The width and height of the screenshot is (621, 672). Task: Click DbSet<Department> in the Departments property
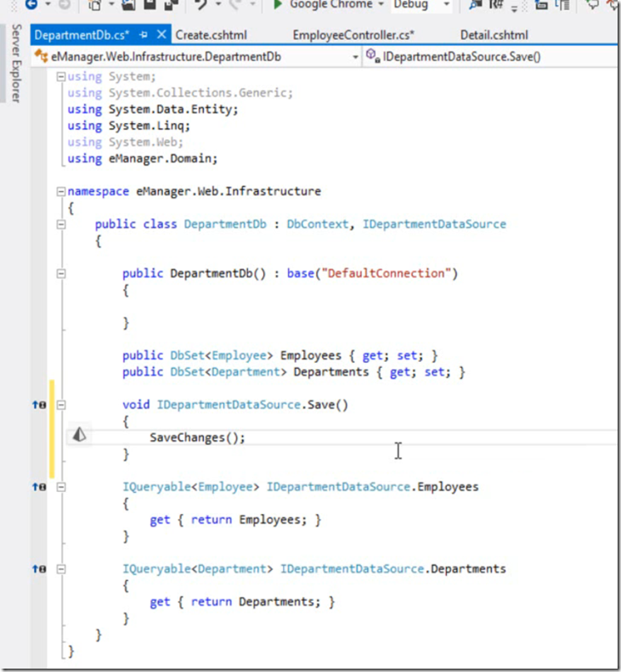tap(228, 372)
